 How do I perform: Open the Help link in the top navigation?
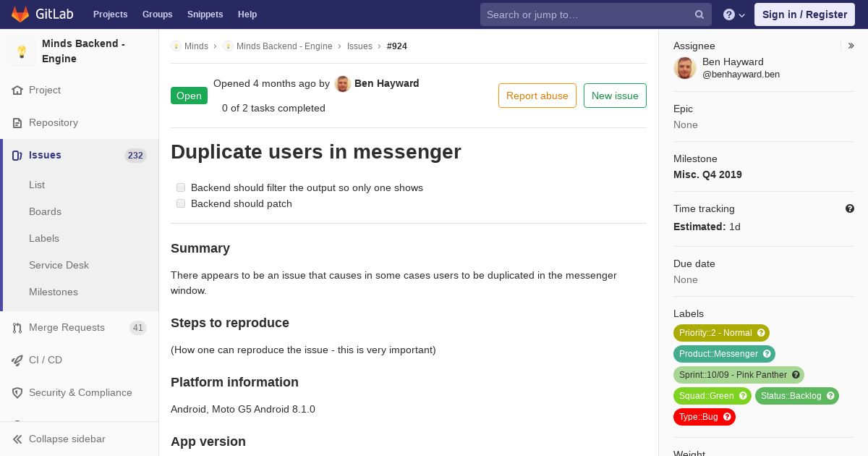click(247, 14)
